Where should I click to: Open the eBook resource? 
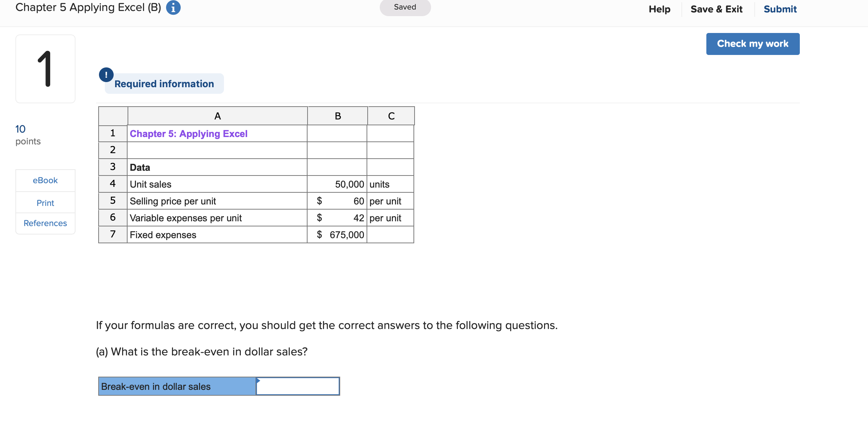tap(45, 180)
